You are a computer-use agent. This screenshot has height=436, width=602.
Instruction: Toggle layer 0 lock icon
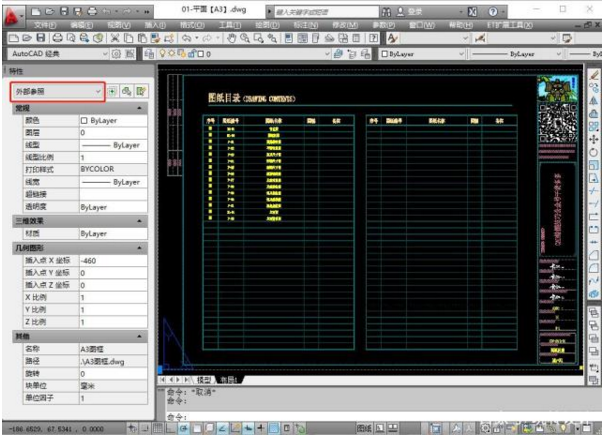pyautogui.click(x=192, y=54)
